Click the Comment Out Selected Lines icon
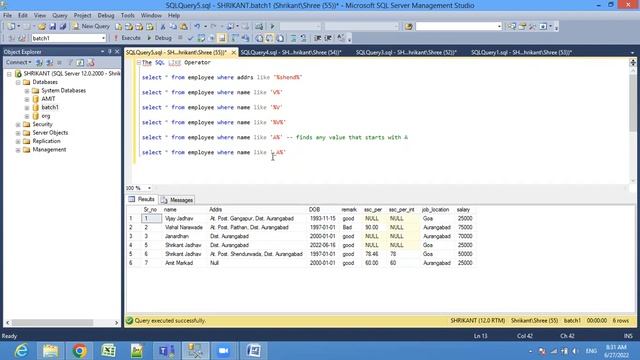640x360 pixels. tap(293, 38)
